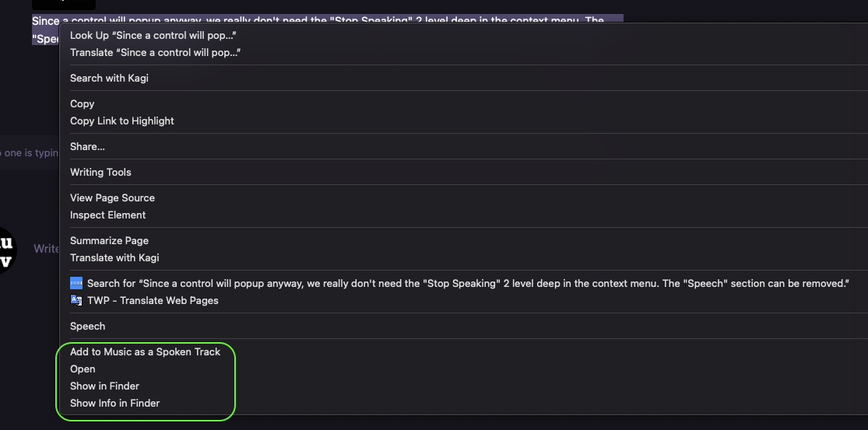Choose Translate with Kagi
Image resolution: width=868 pixels, height=430 pixels.
click(x=114, y=258)
